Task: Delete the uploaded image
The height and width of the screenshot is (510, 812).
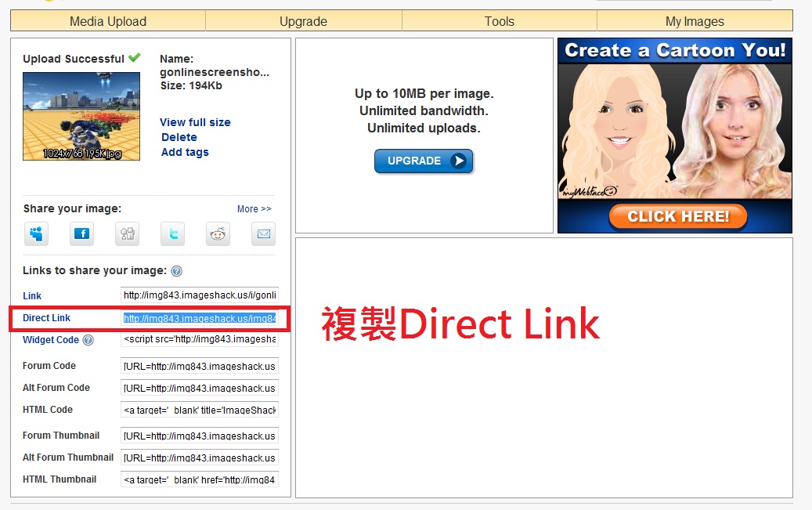Action: point(179,137)
